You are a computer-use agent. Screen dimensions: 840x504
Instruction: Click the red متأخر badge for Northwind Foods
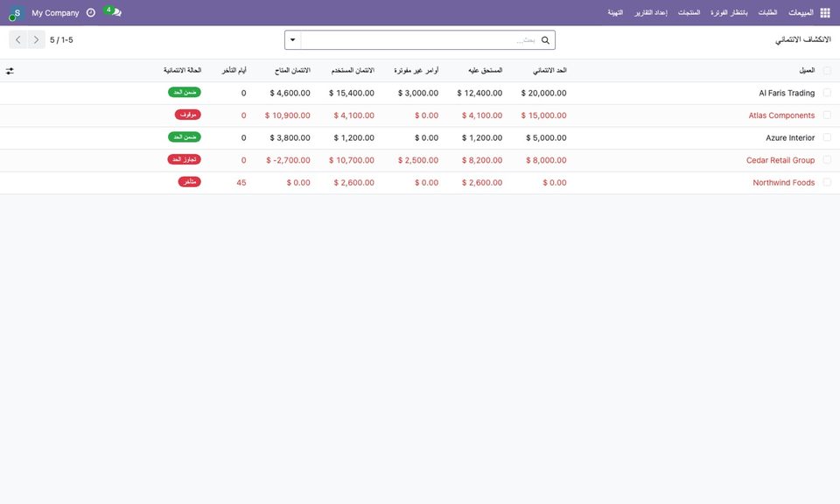[190, 182]
